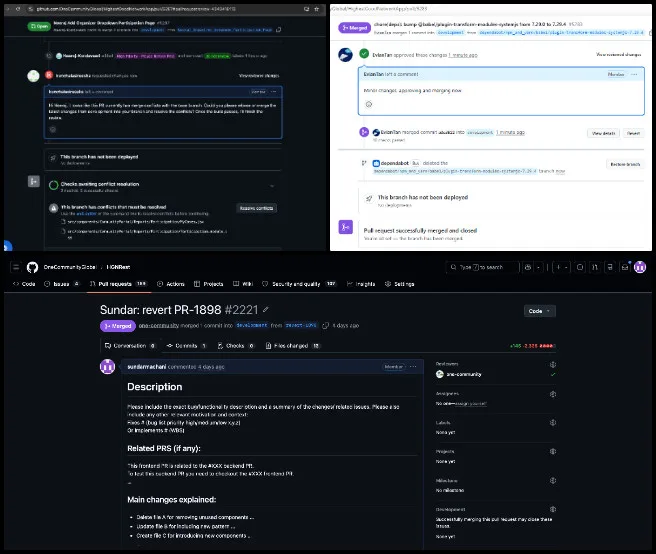Add emoji reaction in the top-left window comment

click(53, 129)
